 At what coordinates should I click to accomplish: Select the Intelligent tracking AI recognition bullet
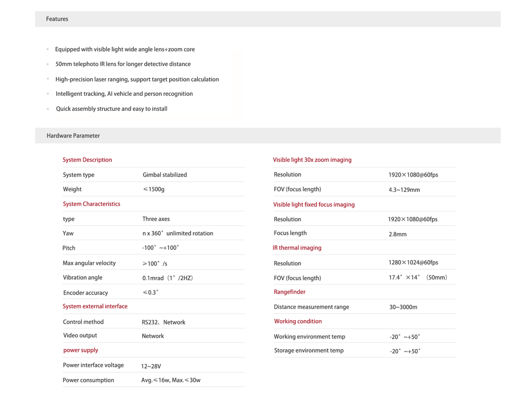coord(124,94)
